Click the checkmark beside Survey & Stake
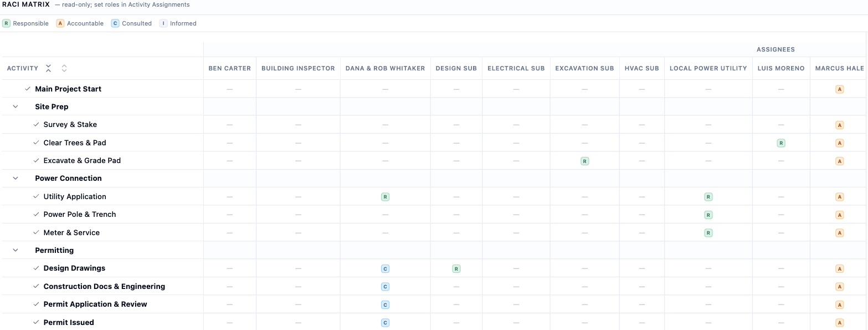Image resolution: width=868 pixels, height=330 pixels. pyautogui.click(x=36, y=124)
